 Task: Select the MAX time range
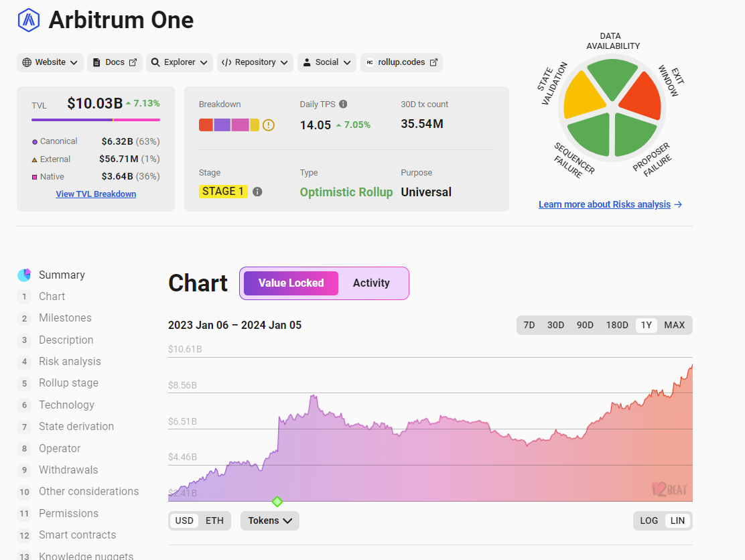(674, 325)
